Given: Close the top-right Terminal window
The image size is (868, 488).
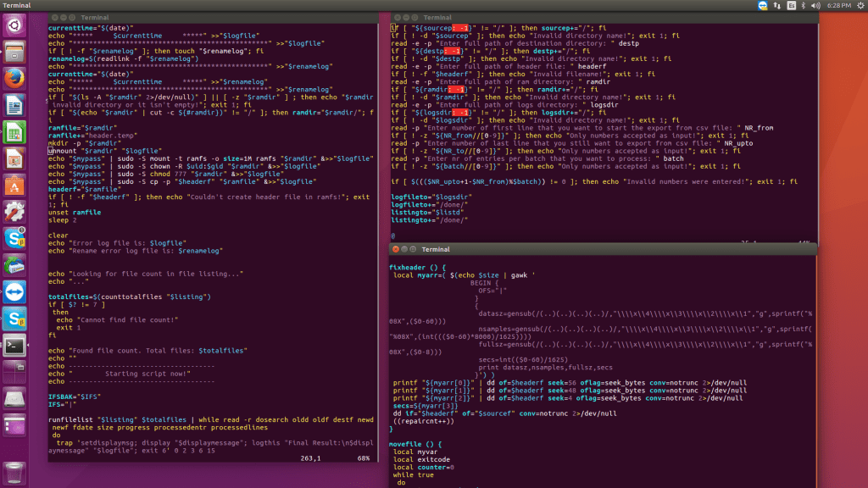Looking at the screenshot, I should click(x=398, y=18).
